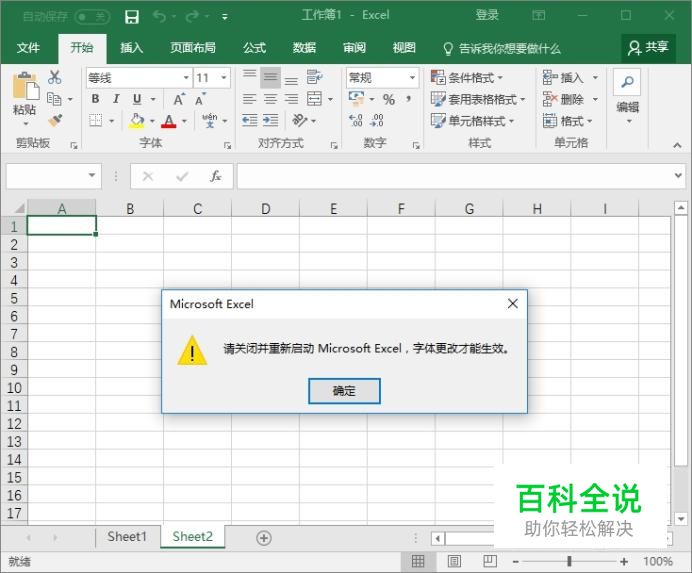This screenshot has height=573, width=692.
Task: Click Increase Decimal icon
Action: pyautogui.click(x=356, y=120)
